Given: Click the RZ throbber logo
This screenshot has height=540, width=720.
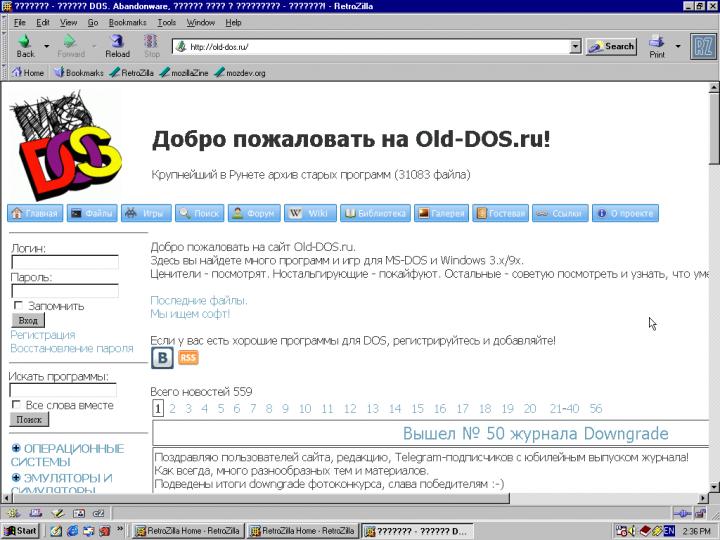Looking at the screenshot, I should click(703, 47).
